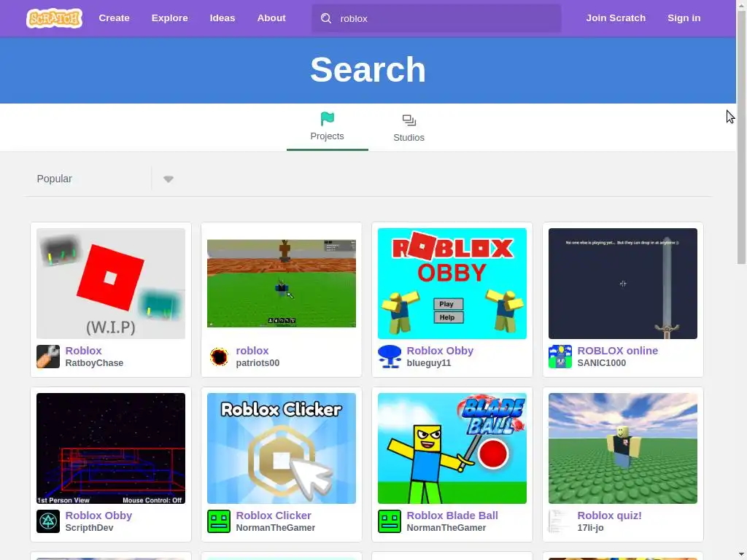Image resolution: width=747 pixels, height=560 pixels.
Task: Open ScripthDev's triangle avatar
Action: pos(48,521)
